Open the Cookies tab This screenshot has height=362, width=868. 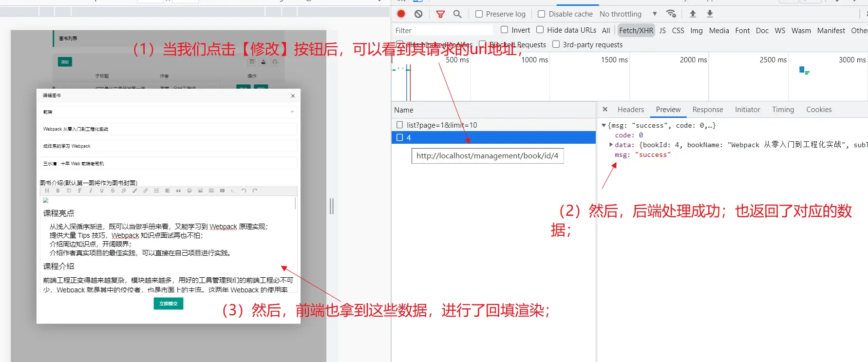819,110
